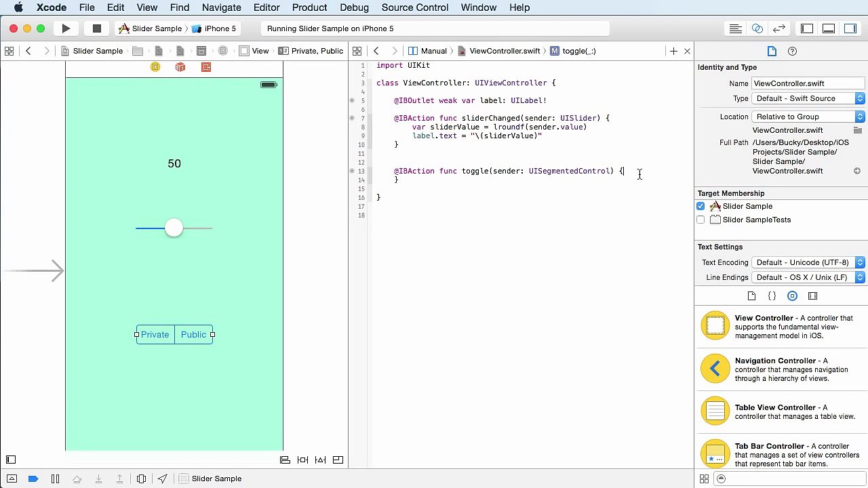Select View Controller dock icon in storyboard
This screenshot has width=868, height=488.
(155, 67)
